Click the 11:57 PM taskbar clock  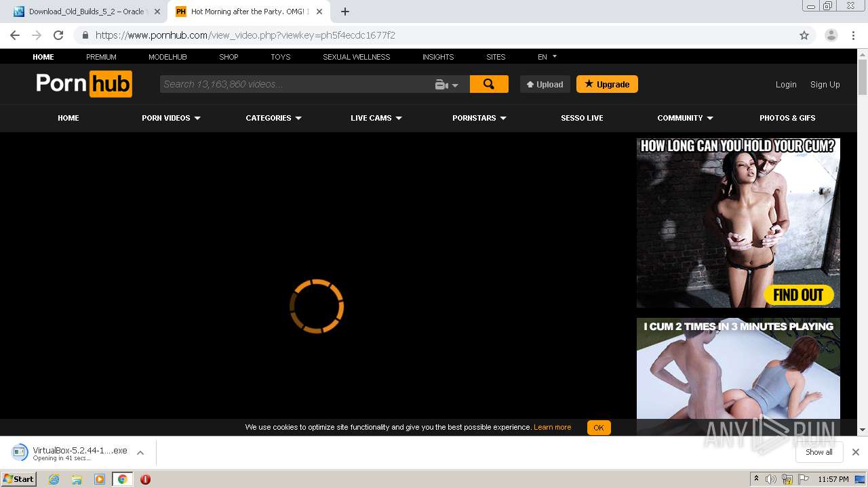(x=833, y=479)
